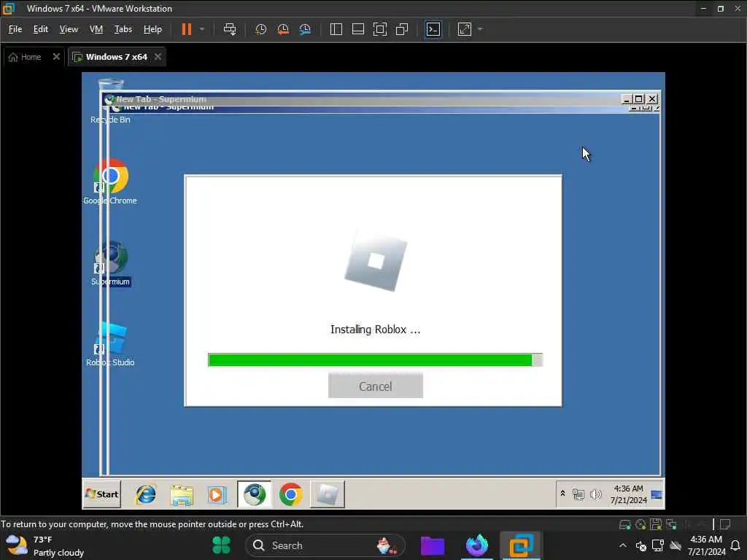Screen dimensions: 747x560
Task: Click VM message log status icon
Action: pos(725,525)
